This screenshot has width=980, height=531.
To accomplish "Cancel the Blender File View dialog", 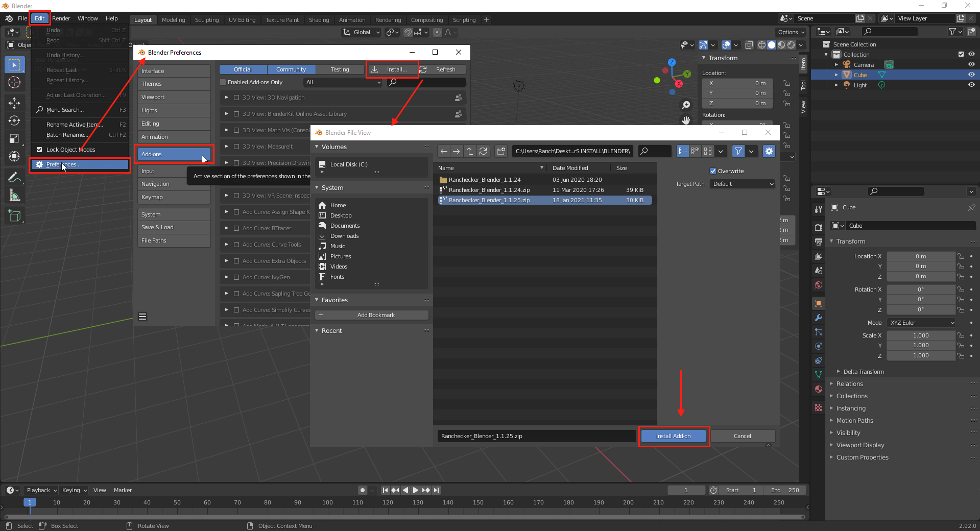I will [743, 436].
